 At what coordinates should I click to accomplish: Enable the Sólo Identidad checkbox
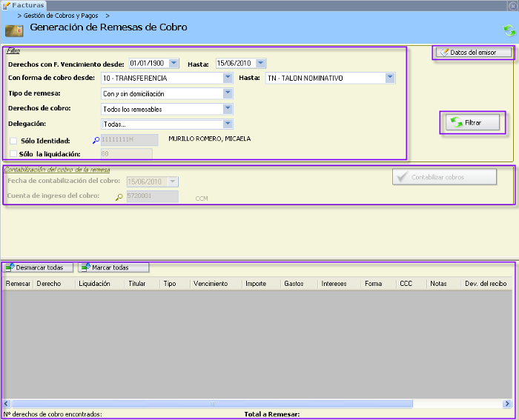(x=13, y=140)
